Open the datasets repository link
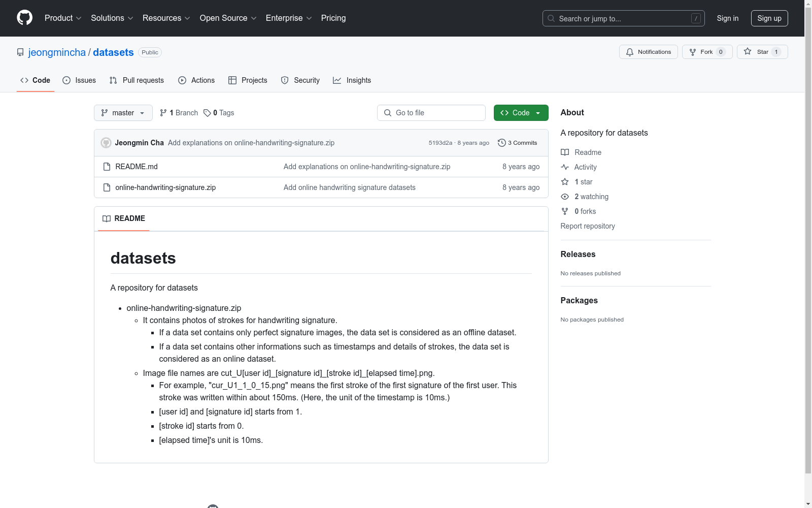 coord(113,52)
